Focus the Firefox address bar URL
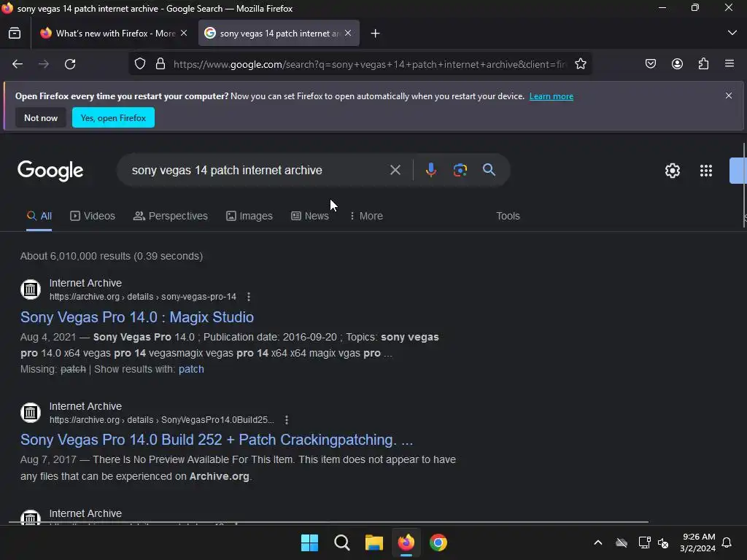The width and height of the screenshot is (747, 560). pyautogui.click(x=369, y=64)
